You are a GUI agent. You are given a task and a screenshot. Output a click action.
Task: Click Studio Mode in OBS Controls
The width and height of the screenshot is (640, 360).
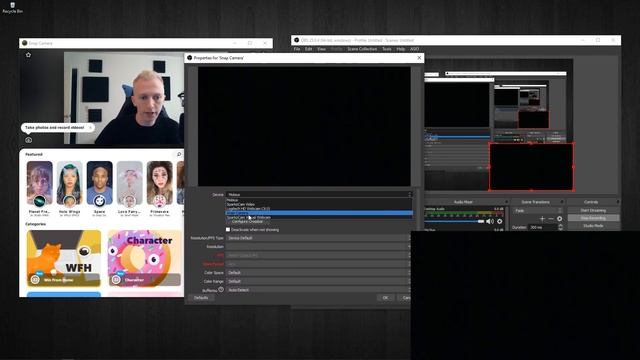pos(593,226)
